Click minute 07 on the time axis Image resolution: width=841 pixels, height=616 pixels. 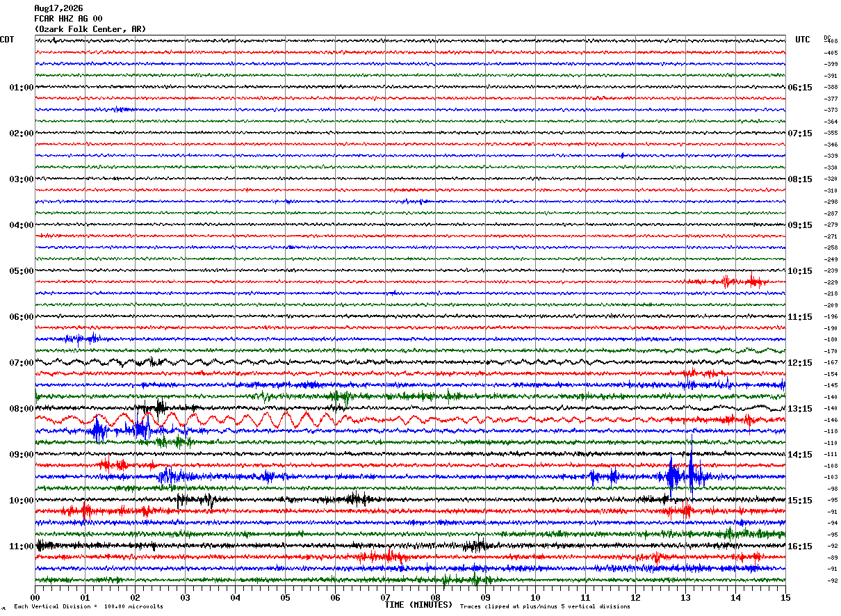click(x=385, y=597)
